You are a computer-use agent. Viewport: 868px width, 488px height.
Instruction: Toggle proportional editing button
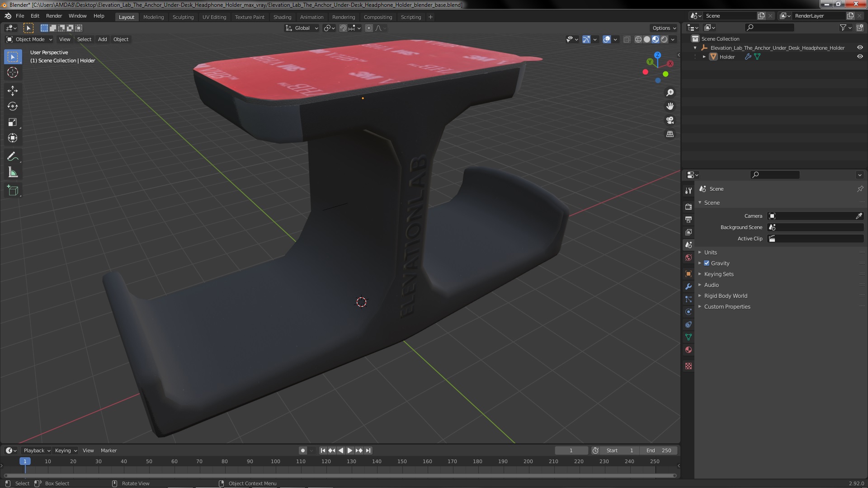coord(369,28)
